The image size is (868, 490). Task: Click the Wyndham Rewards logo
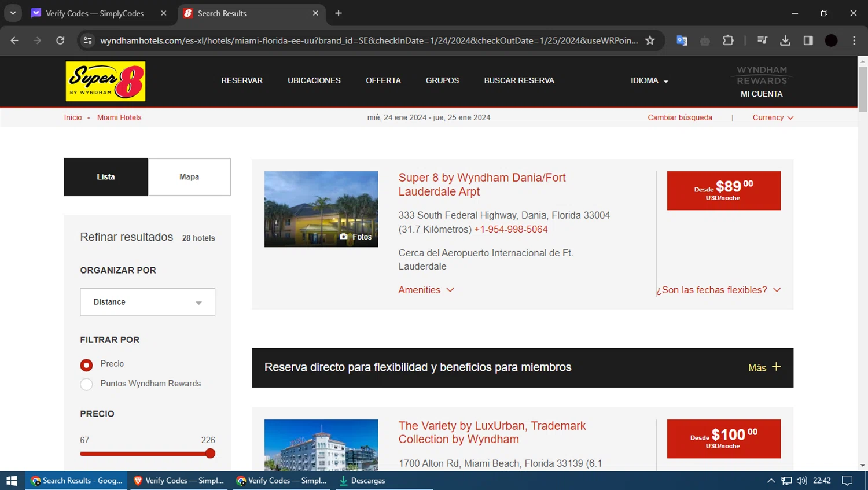coord(762,75)
